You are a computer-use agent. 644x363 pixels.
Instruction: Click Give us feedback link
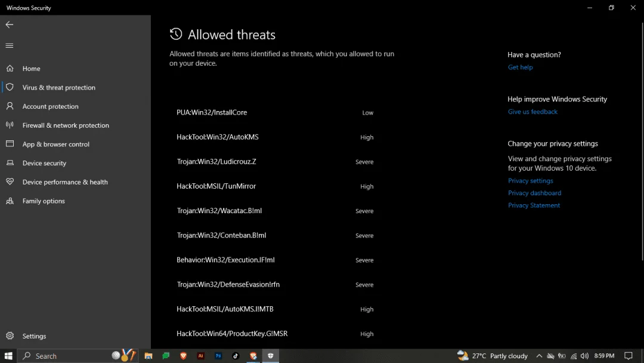pyautogui.click(x=532, y=112)
